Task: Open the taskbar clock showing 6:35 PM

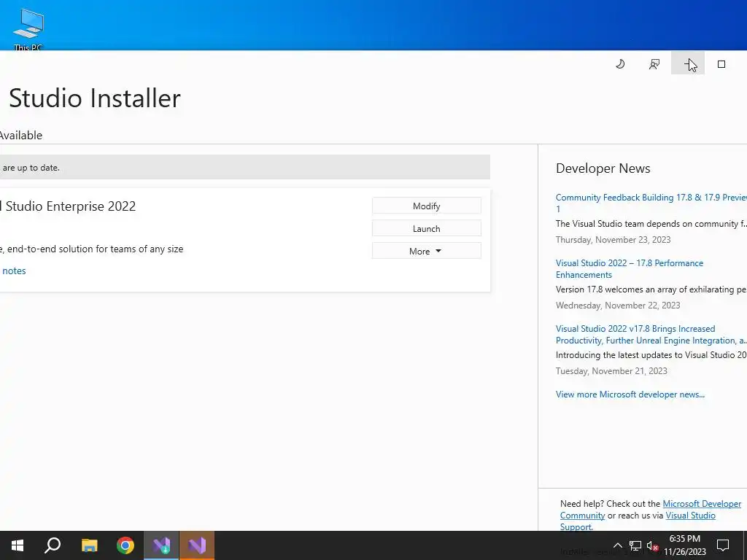Action: [x=684, y=545]
